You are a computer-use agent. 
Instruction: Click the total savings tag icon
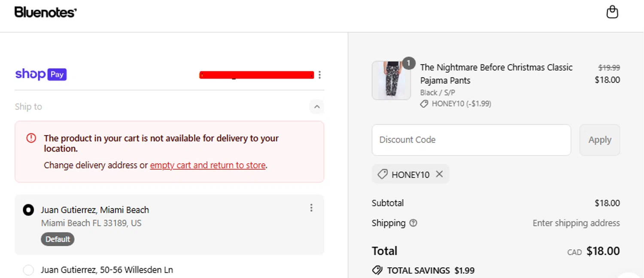[377, 270]
